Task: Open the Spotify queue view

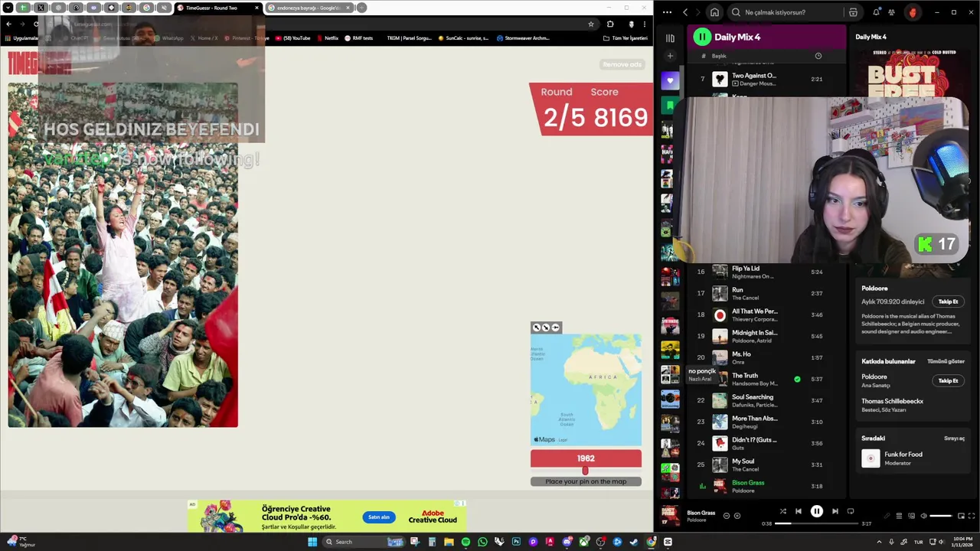Action: click(899, 516)
